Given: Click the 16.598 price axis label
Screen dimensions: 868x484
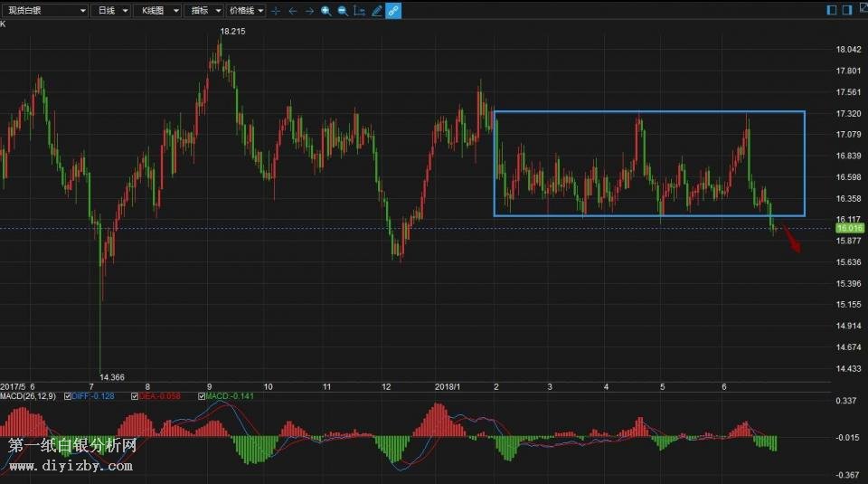Looking at the screenshot, I should [x=848, y=177].
